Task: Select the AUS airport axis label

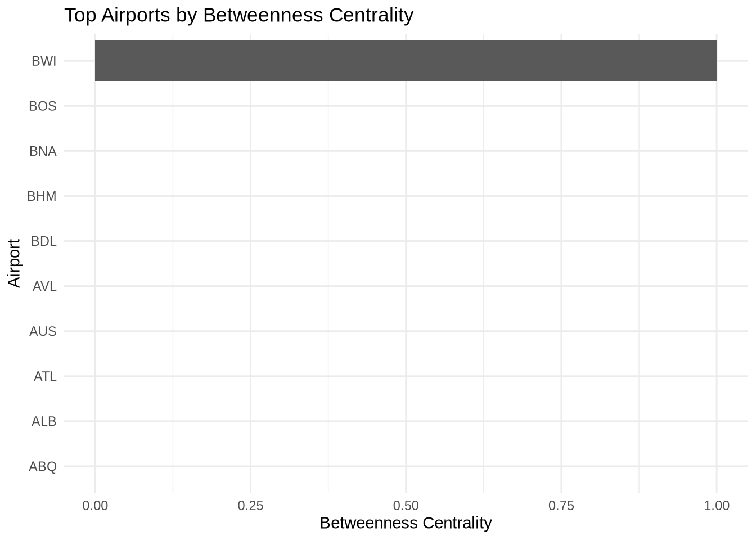Action: point(43,331)
